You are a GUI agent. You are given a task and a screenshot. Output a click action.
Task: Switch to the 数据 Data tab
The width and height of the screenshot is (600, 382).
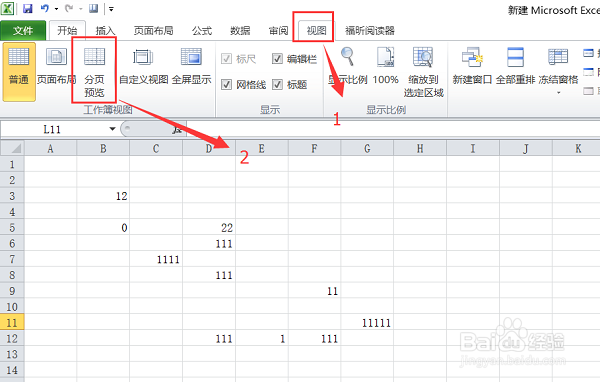240,30
